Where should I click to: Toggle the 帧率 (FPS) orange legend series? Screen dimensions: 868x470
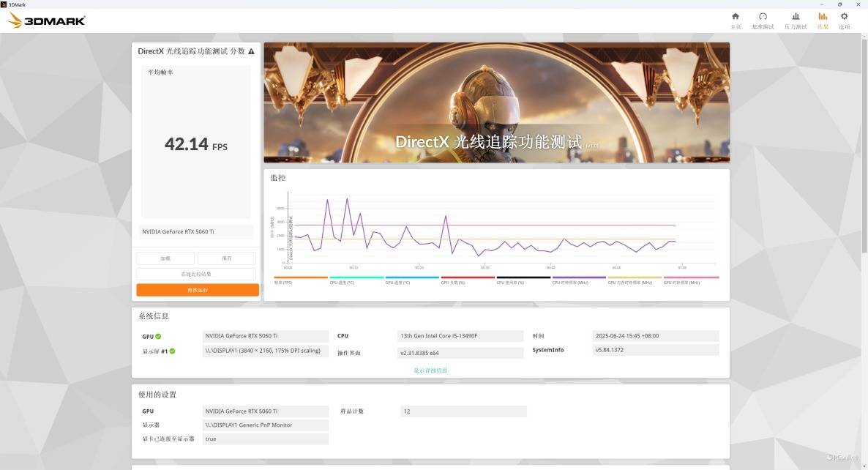301,278
